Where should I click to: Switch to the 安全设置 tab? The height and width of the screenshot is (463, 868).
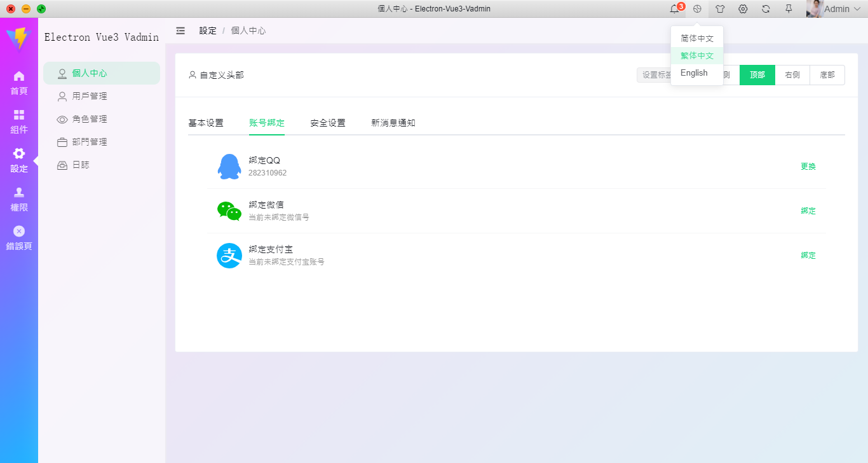(327, 123)
